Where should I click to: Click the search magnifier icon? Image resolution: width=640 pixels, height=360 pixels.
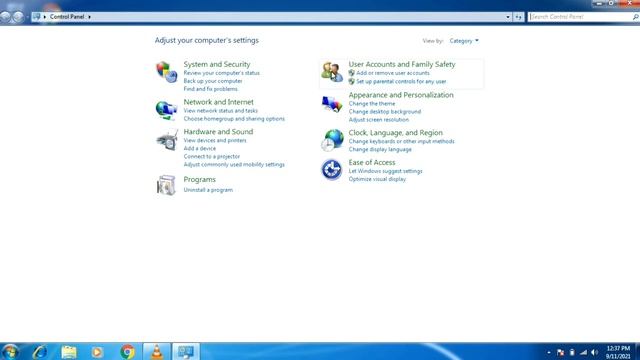coord(635,17)
